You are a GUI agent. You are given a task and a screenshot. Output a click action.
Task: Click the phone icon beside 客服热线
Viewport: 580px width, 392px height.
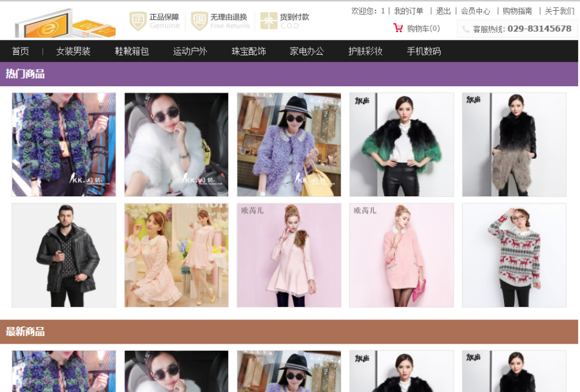tap(466, 29)
